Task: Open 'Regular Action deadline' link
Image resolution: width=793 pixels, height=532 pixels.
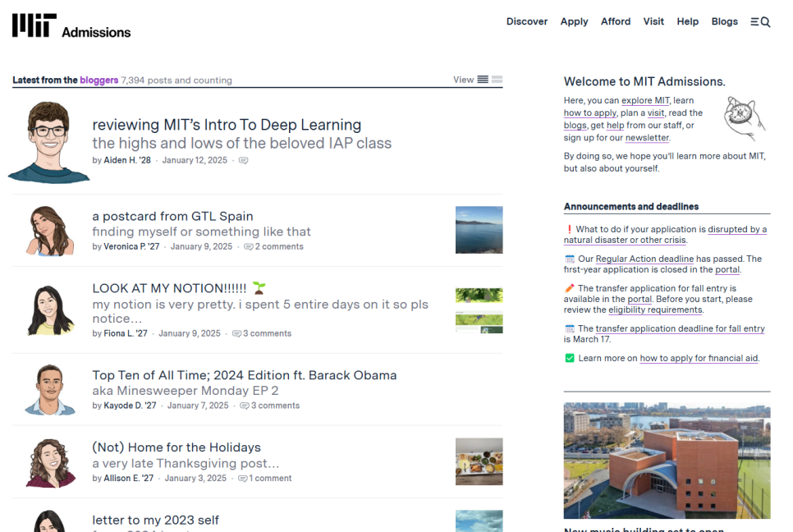Action: click(644, 259)
